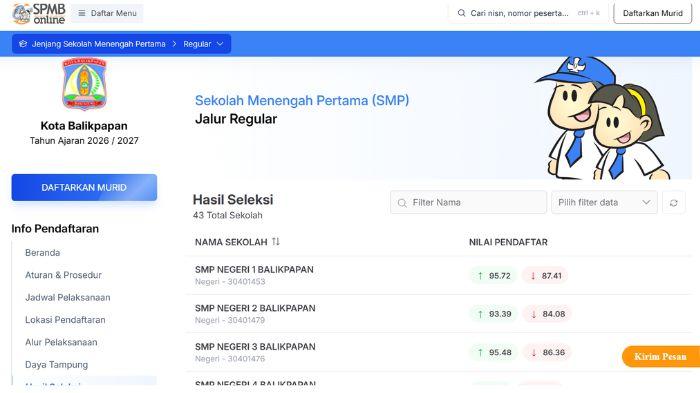Click Negeri - 30401476 school code text
This screenshot has width=700, height=393.
[230, 359]
